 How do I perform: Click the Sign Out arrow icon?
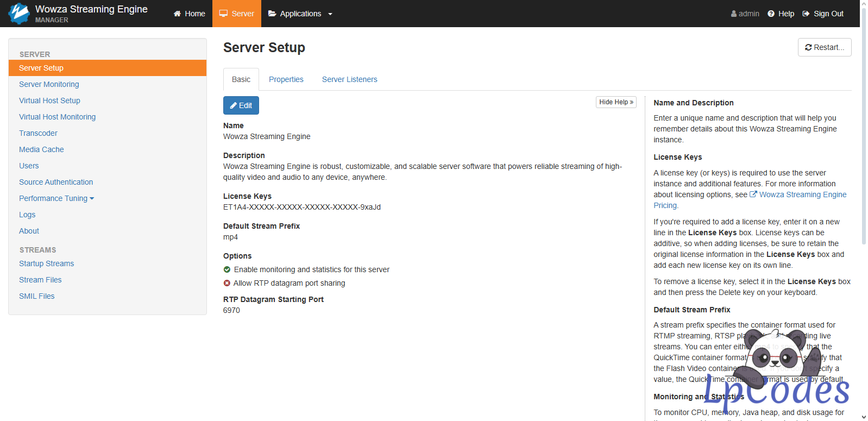[806, 14]
